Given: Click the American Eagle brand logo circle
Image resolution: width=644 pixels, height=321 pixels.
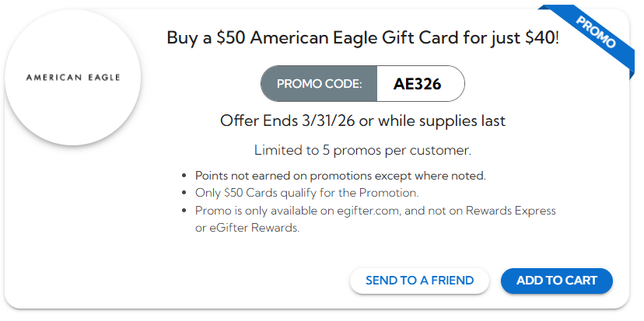Looking at the screenshot, I should coord(72,78).
